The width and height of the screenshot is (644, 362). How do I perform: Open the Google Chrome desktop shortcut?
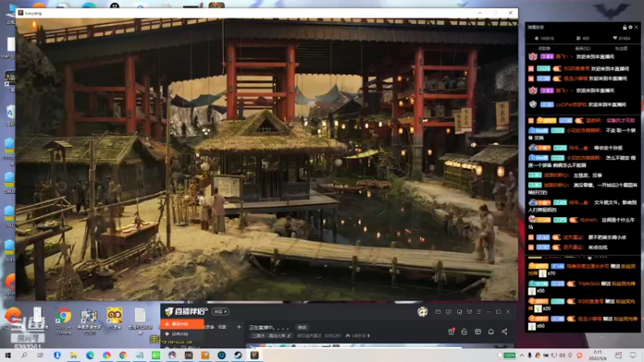[x=64, y=320]
